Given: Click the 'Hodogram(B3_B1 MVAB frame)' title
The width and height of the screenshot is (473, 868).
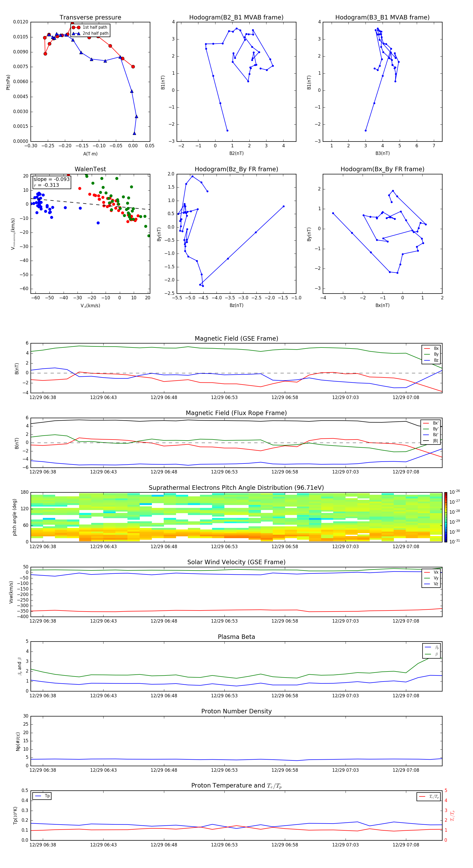Looking at the screenshot, I should point(382,18).
